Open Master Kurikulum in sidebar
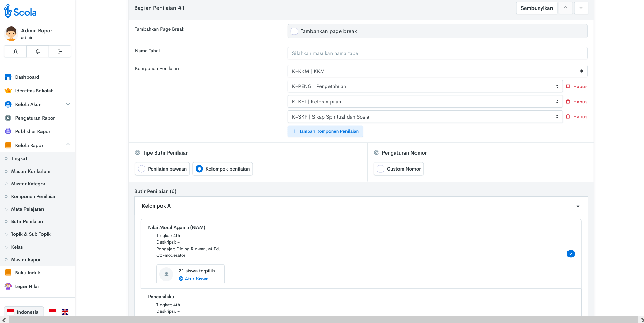Screen dimensions: 644x323 pyautogui.click(x=31, y=171)
